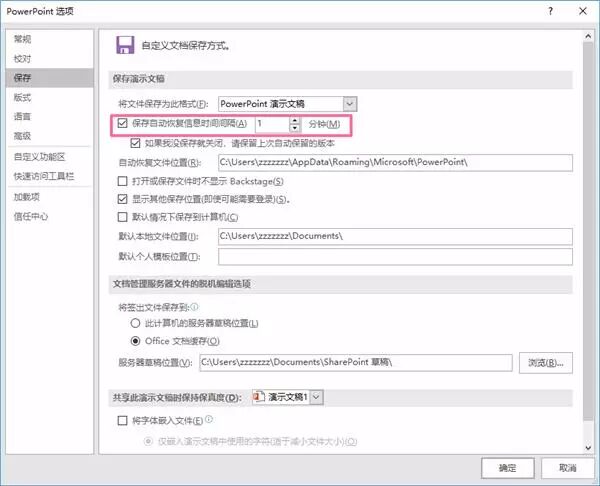This screenshot has height=486, width=600.
Task: Click the 保存演示文稿 section header
Action: (139, 79)
